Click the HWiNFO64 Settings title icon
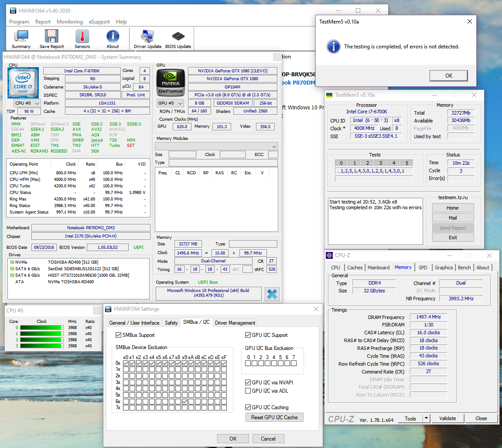This screenshot has height=448, width=502. click(x=108, y=309)
